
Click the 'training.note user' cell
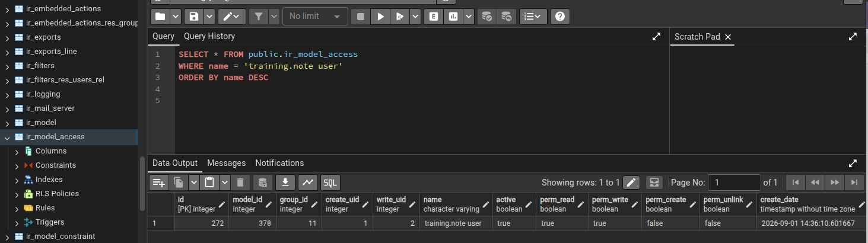[456, 223]
